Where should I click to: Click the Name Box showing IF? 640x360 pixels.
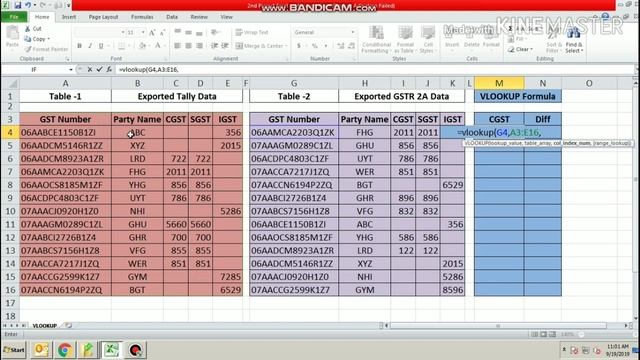[x=34, y=70]
